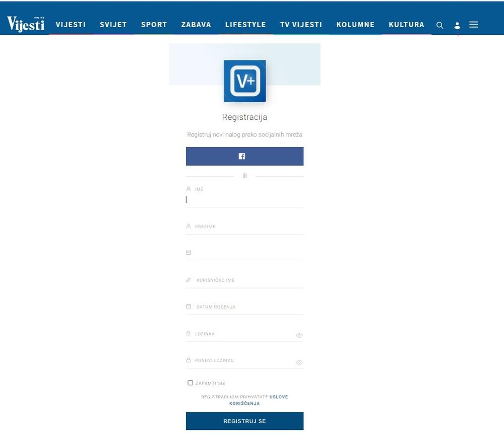Click the Prezime input field
The height and width of the screenshot is (438, 504).
pyautogui.click(x=244, y=227)
